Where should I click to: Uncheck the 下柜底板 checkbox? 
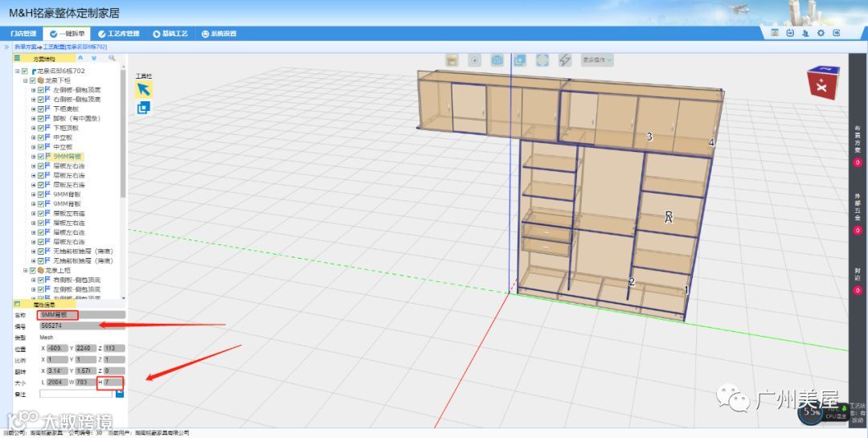click(x=41, y=109)
